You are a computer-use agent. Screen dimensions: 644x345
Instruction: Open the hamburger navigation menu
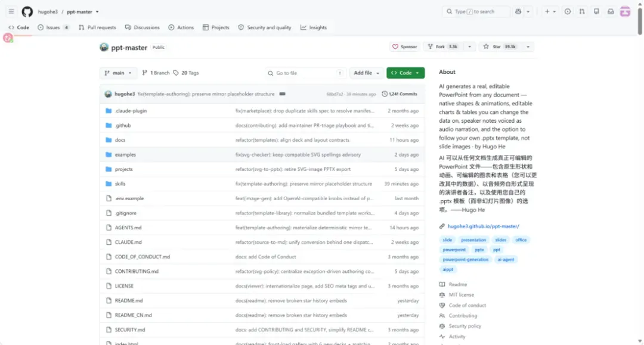pyautogui.click(x=11, y=11)
